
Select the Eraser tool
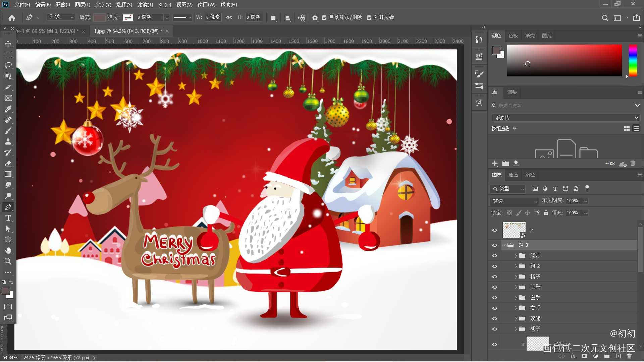(8, 164)
